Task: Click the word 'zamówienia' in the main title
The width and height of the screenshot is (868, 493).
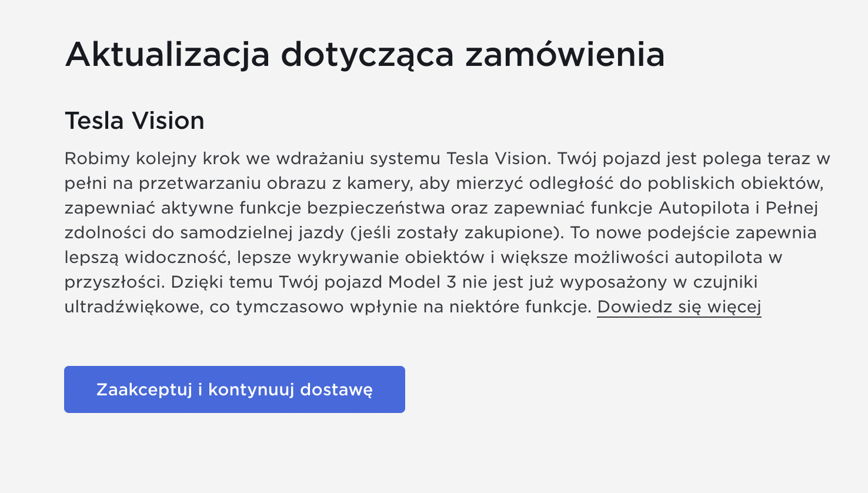Action: click(565, 55)
